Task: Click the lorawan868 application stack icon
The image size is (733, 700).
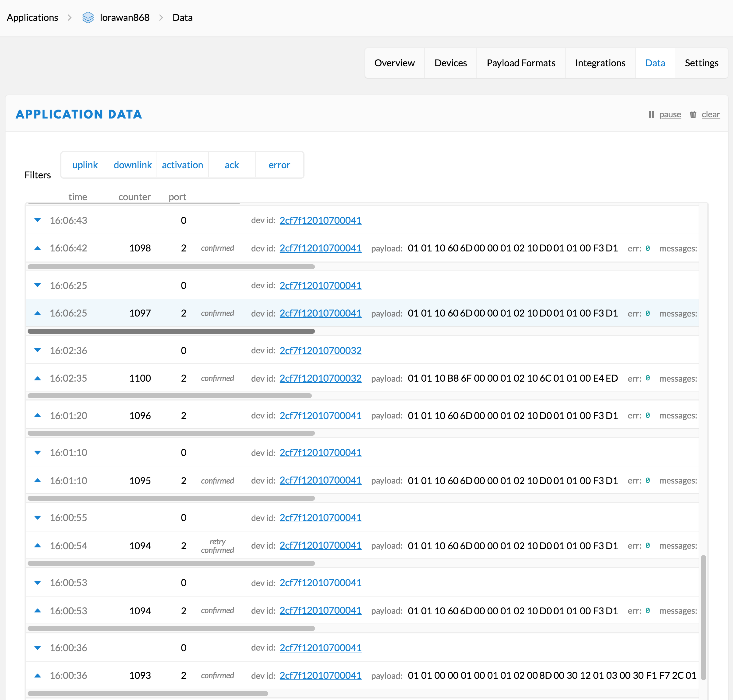Action: [88, 17]
